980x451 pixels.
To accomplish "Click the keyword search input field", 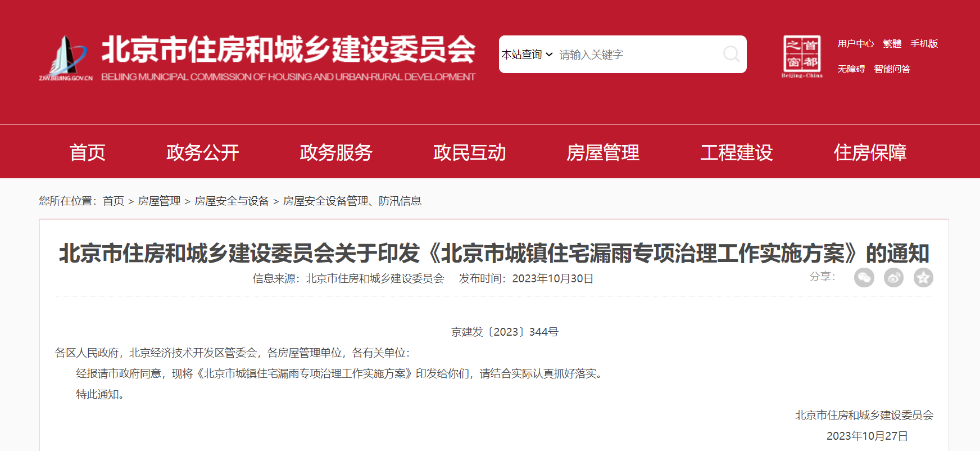I will [638, 55].
